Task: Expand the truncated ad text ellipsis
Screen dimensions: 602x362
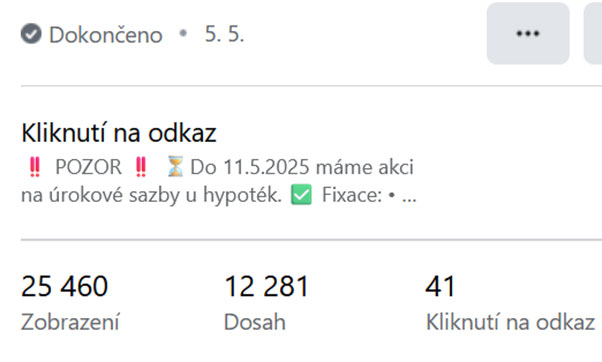Action: [x=409, y=197]
